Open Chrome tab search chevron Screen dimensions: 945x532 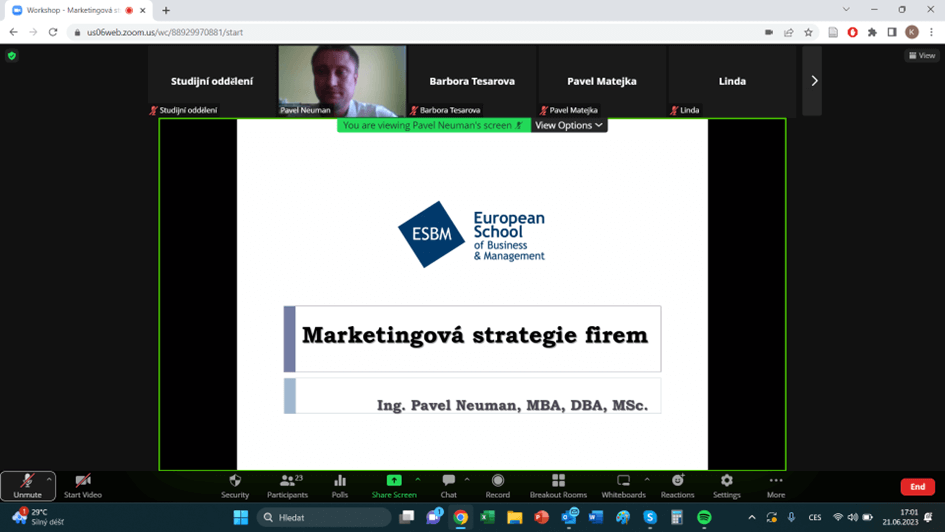coord(846,10)
